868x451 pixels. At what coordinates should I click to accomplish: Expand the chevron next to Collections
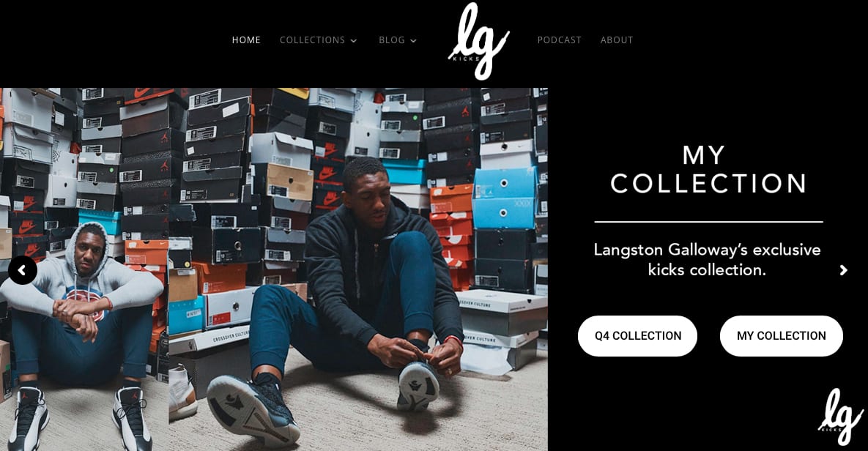pyautogui.click(x=354, y=40)
